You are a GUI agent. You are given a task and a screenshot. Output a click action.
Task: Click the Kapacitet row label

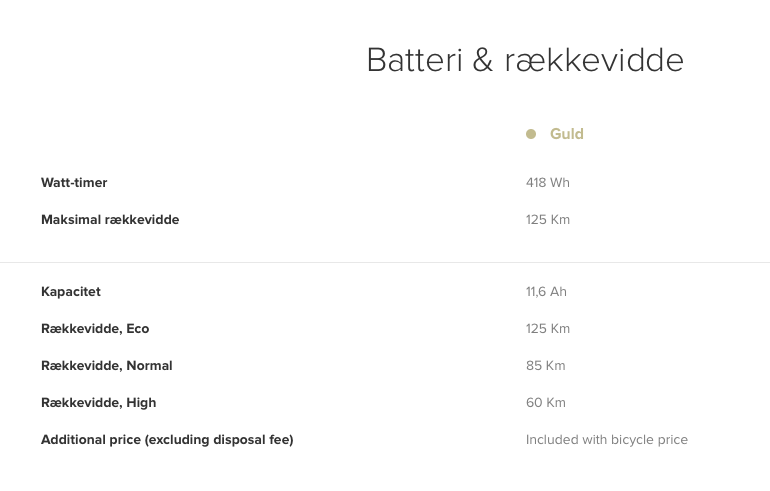[x=71, y=292]
